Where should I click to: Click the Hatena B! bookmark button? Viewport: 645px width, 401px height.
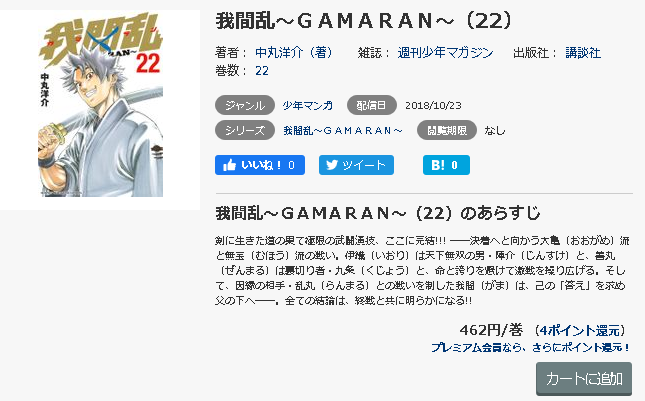tap(446, 165)
